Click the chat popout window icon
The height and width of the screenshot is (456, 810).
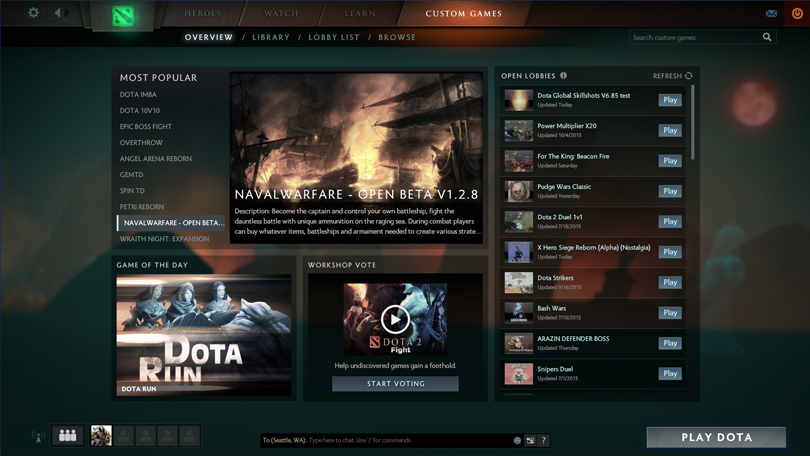[531, 441]
